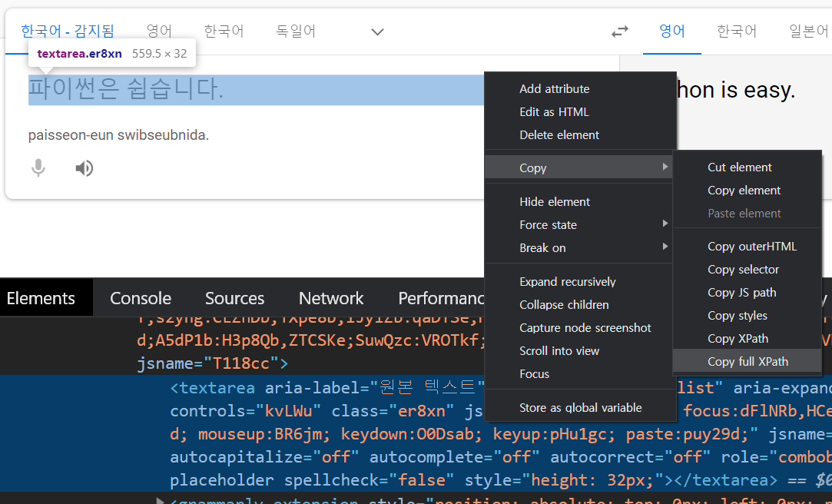Switch to the Elements DevTools tab

click(x=41, y=298)
